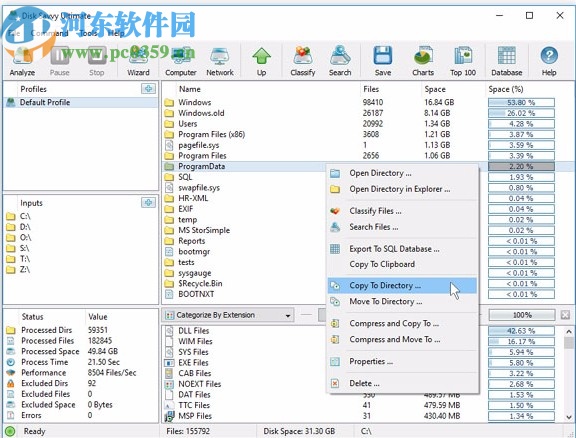Open the Network scan icon

[220, 61]
